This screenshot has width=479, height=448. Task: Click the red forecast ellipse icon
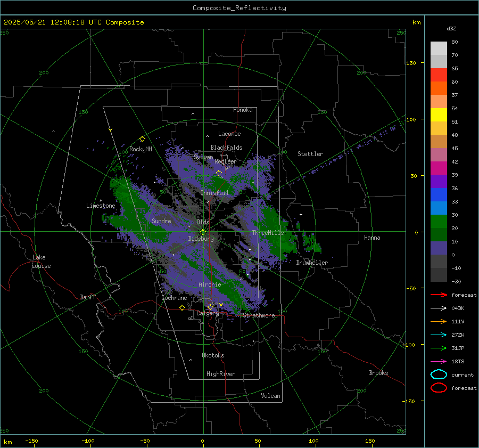[439, 388]
